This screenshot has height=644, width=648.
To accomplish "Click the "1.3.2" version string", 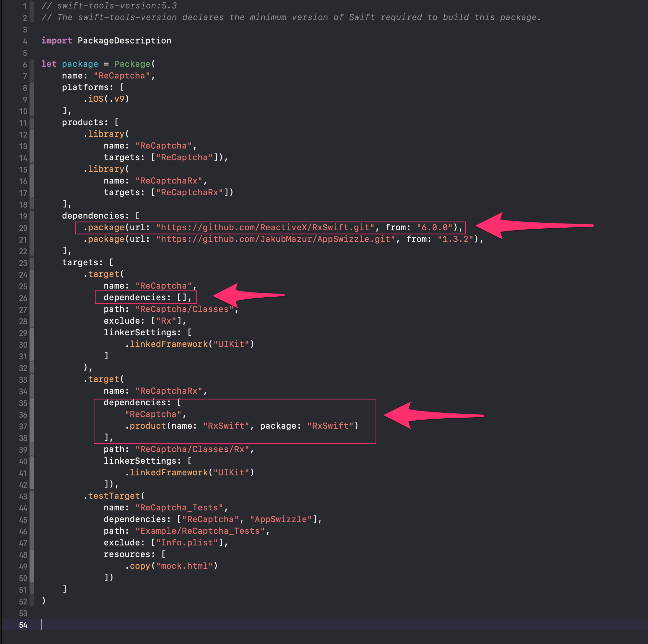I will pos(455,239).
